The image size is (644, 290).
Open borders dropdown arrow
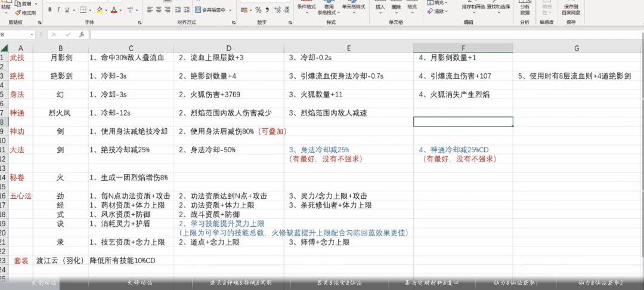click(x=90, y=10)
